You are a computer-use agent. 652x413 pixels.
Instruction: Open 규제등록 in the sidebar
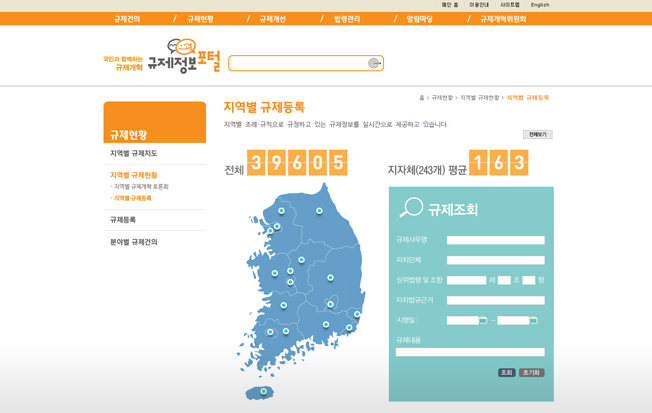point(123,220)
